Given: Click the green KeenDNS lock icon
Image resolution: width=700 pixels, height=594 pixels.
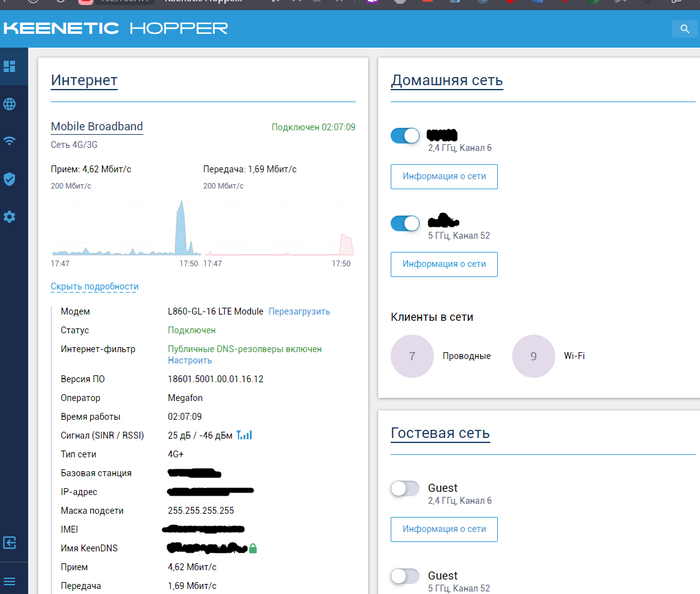Looking at the screenshot, I should click(x=253, y=548).
